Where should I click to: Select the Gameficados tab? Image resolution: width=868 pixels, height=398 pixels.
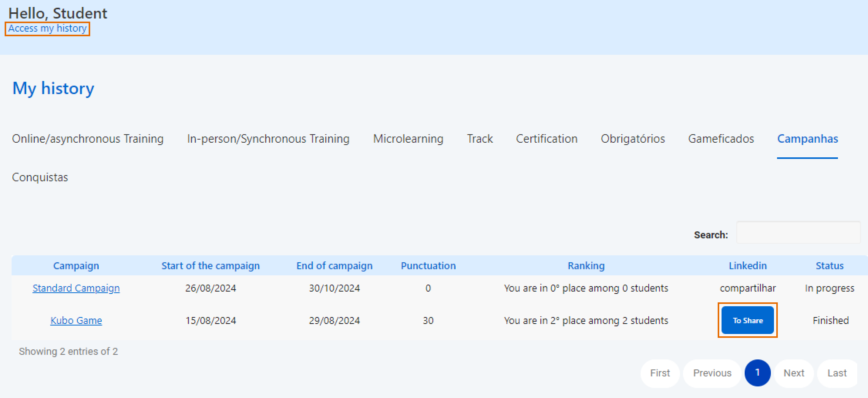[721, 139]
